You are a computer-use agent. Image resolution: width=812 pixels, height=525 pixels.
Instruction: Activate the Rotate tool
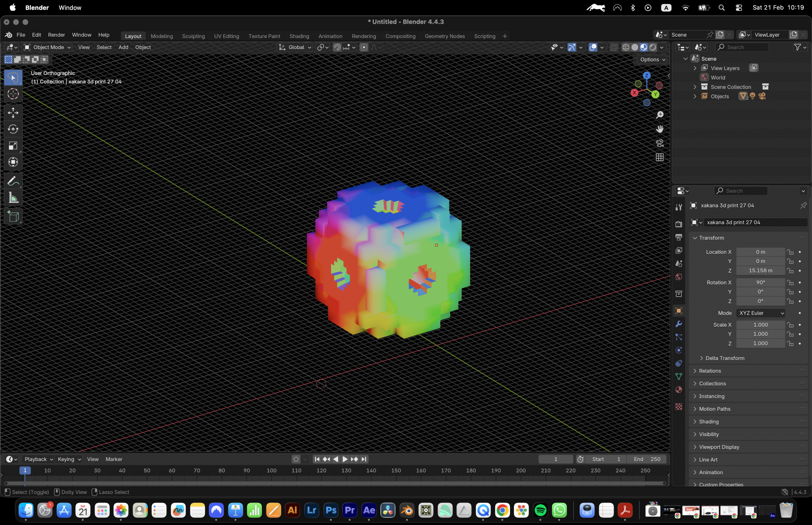(x=13, y=129)
